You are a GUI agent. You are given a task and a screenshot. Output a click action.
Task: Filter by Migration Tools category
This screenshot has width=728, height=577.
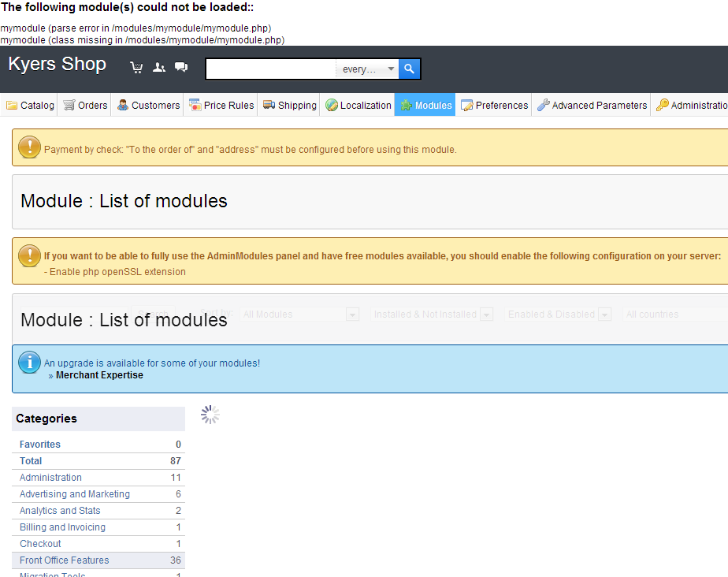[x=53, y=575]
